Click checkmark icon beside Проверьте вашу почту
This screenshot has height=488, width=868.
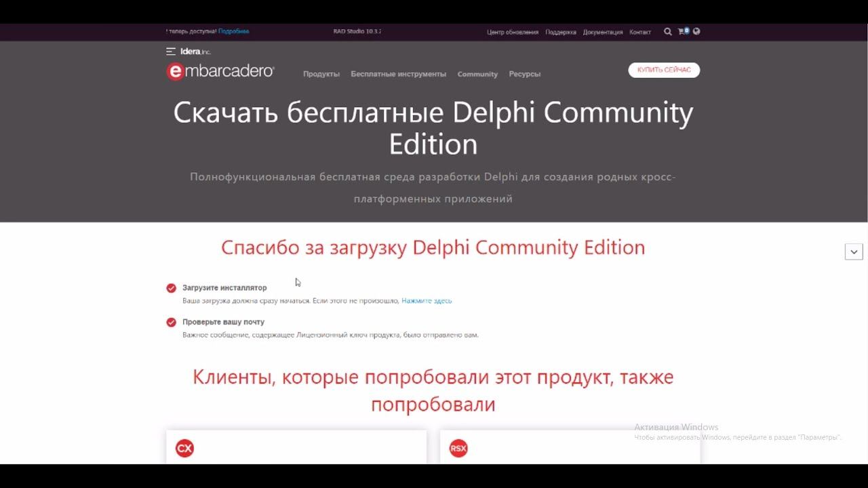tap(172, 322)
